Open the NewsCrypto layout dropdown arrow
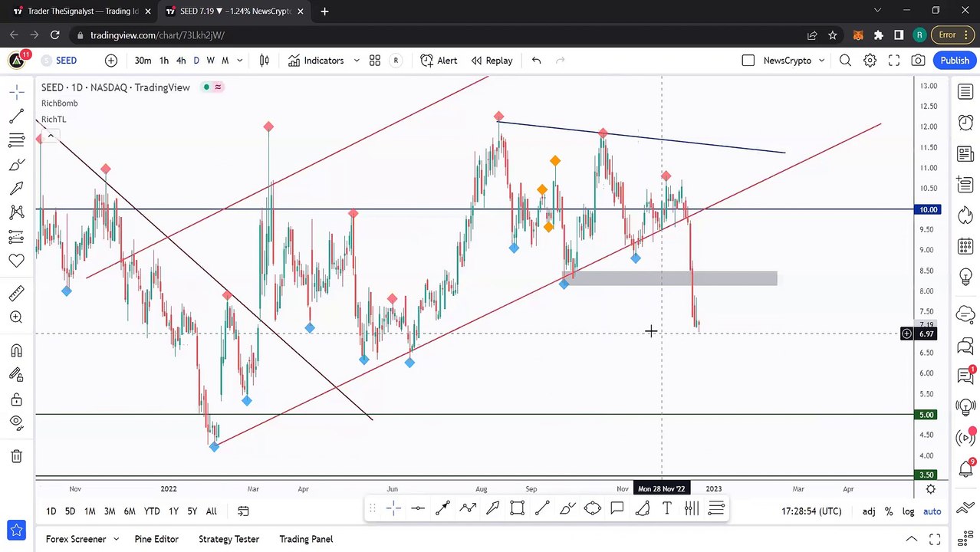This screenshot has height=552, width=980. click(822, 61)
